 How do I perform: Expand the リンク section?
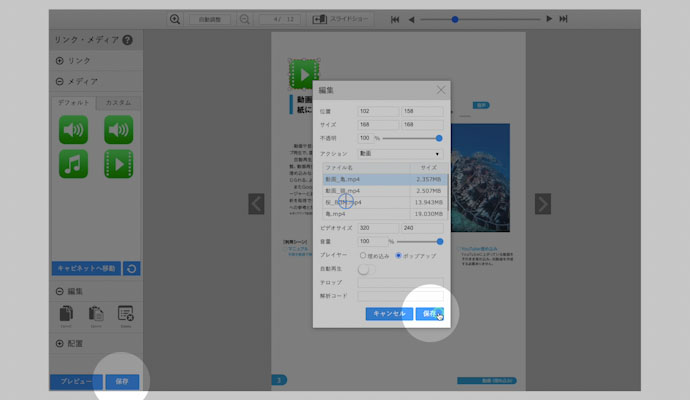(60, 61)
